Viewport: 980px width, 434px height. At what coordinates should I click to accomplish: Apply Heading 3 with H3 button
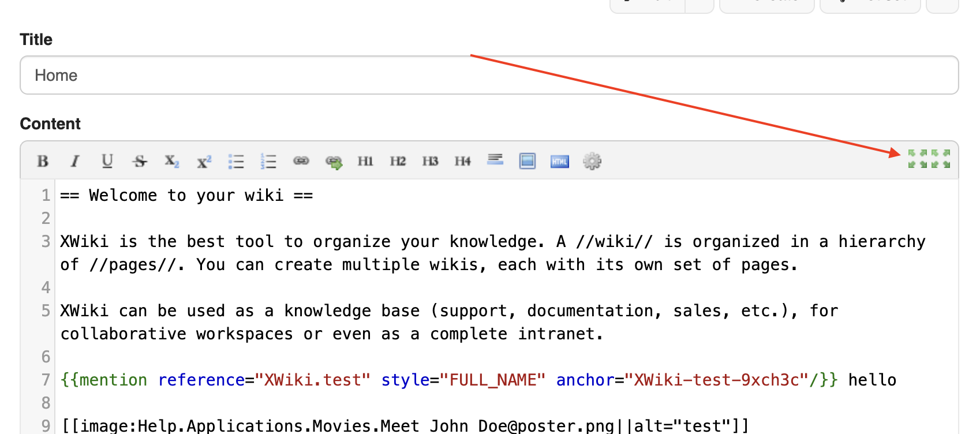point(430,161)
